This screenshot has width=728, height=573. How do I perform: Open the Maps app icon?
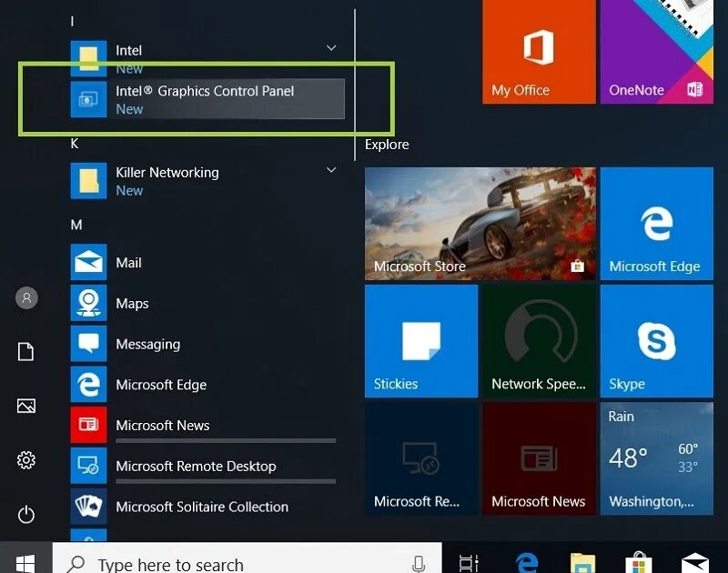click(x=88, y=303)
